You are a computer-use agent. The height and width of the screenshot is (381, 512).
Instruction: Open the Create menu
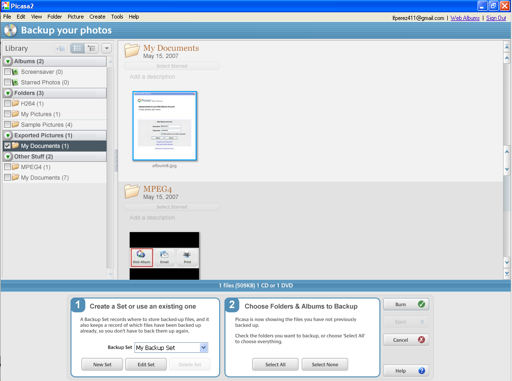[x=97, y=17]
